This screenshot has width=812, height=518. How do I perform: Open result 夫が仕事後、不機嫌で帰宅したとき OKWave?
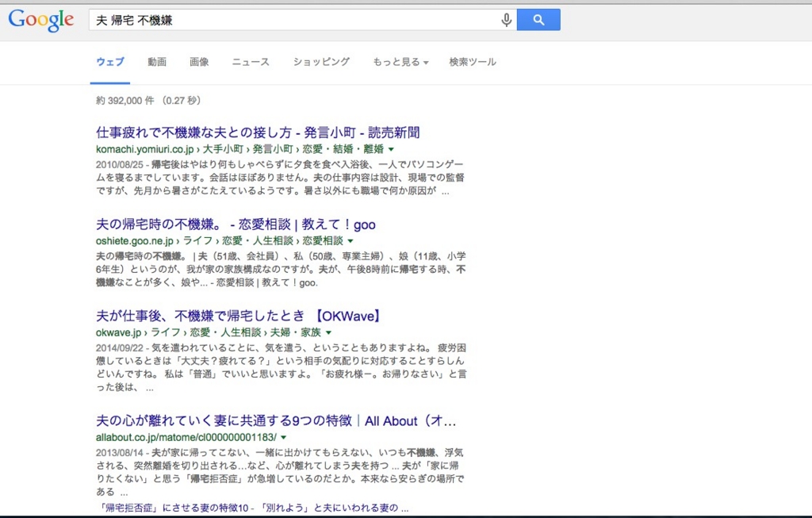pyautogui.click(x=239, y=316)
